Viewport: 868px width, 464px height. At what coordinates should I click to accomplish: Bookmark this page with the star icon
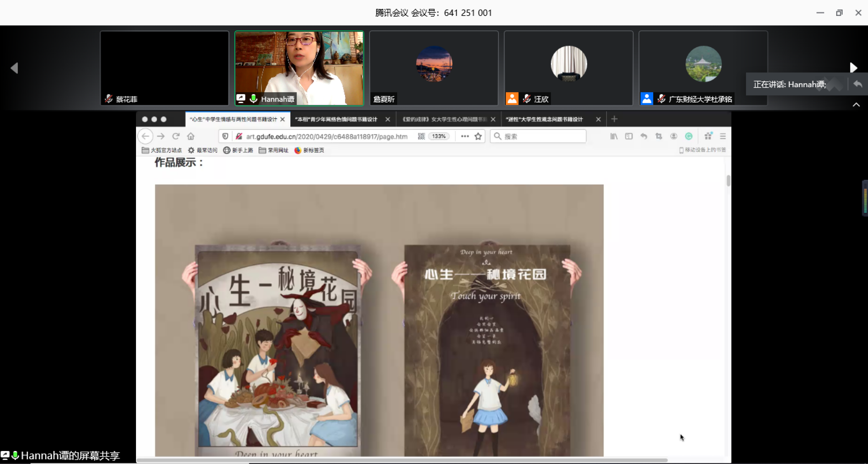tap(478, 136)
